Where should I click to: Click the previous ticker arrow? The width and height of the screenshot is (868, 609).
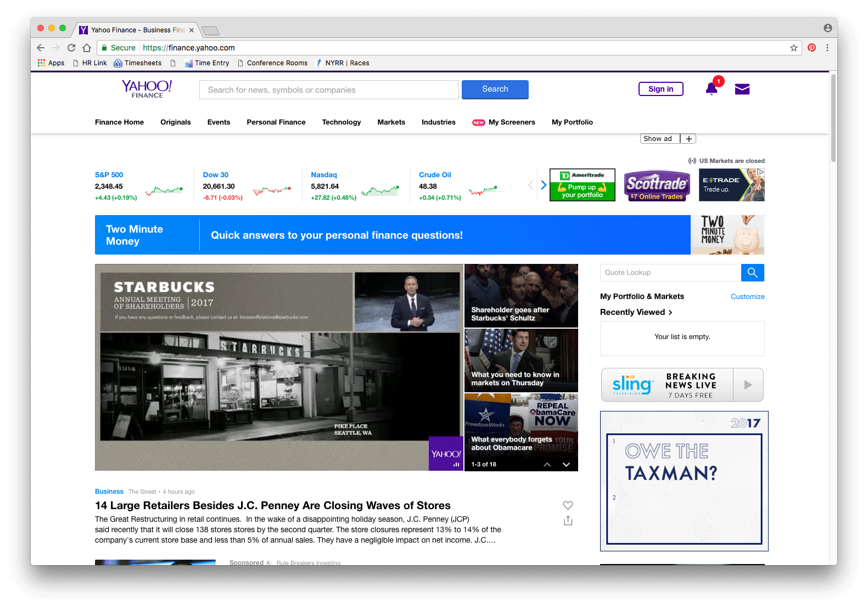coord(530,185)
